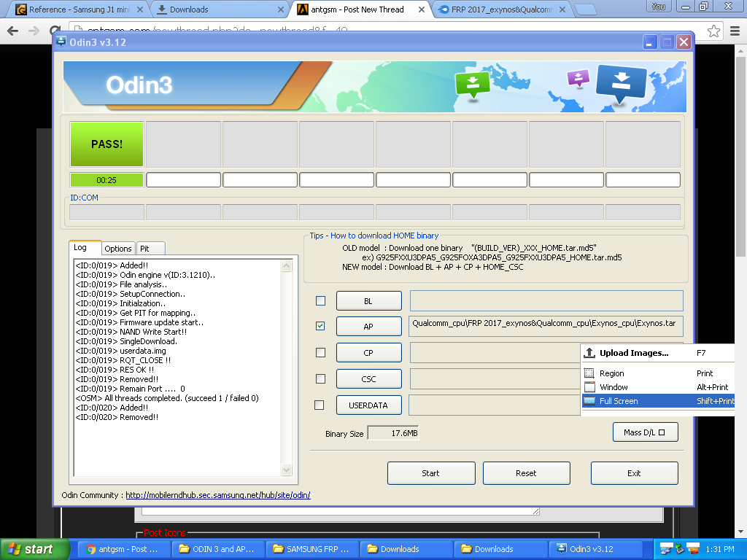Image resolution: width=747 pixels, height=560 pixels.
Task: Click the CP file button
Action: tap(368, 353)
